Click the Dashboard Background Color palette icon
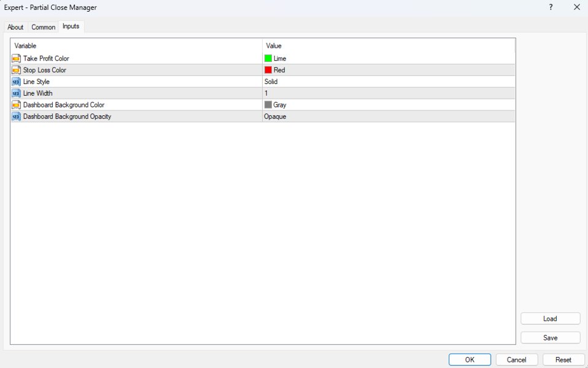The image size is (588, 368). pyautogui.click(x=16, y=104)
